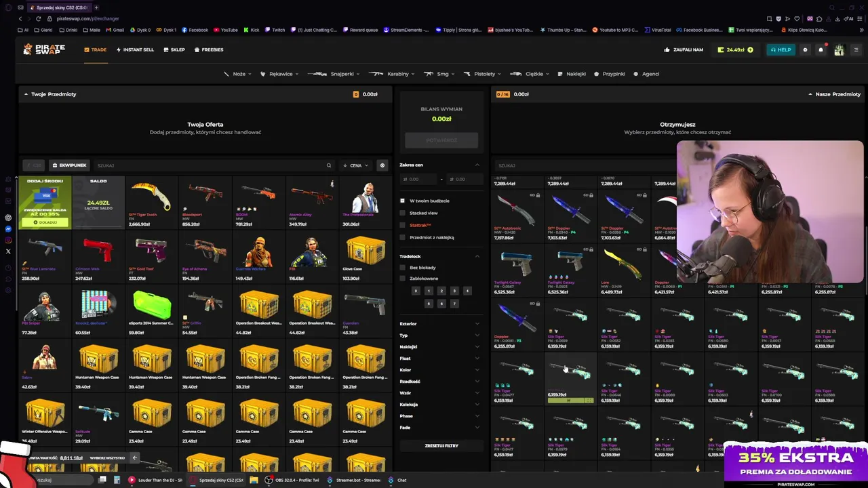Open the FREEBIES tab
The image size is (868, 488).
209,49
